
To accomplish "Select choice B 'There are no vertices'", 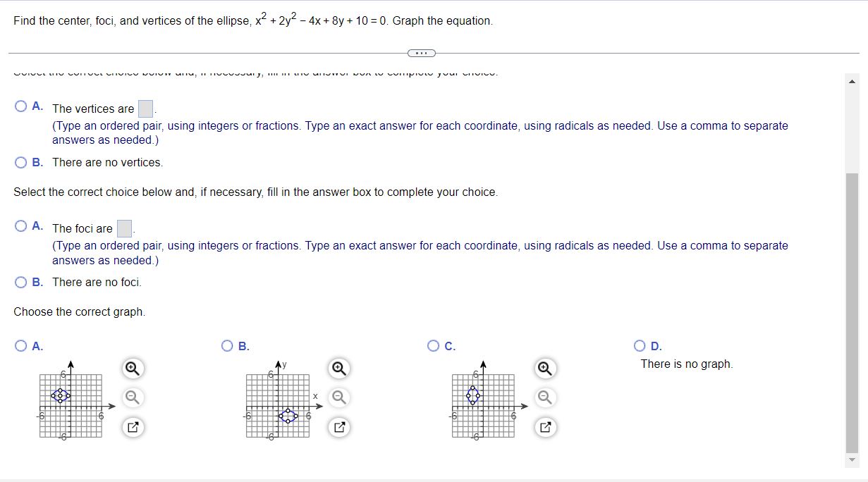I will point(20,162).
